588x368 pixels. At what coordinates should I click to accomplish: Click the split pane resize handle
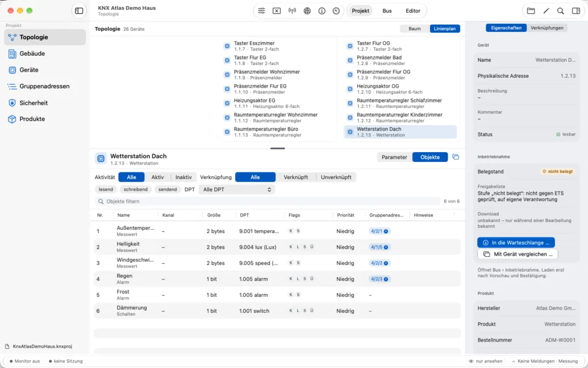tap(277, 148)
